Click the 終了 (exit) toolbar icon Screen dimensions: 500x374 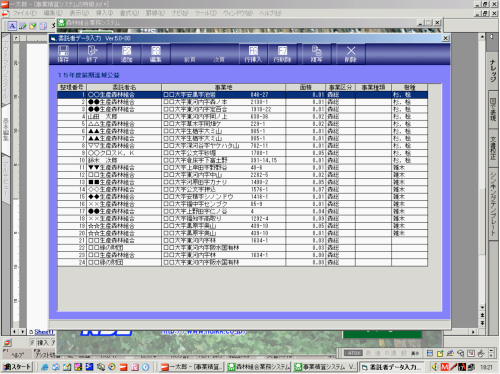tap(92, 54)
